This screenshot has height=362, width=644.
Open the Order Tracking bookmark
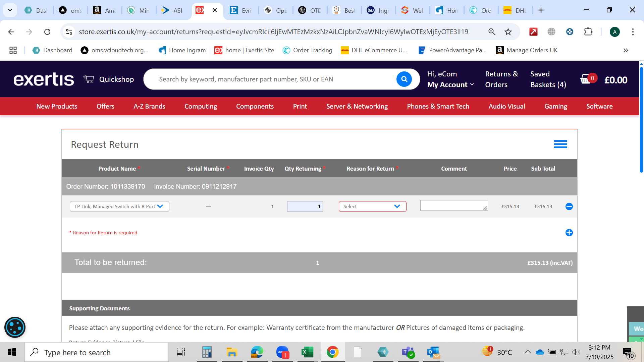point(307,50)
